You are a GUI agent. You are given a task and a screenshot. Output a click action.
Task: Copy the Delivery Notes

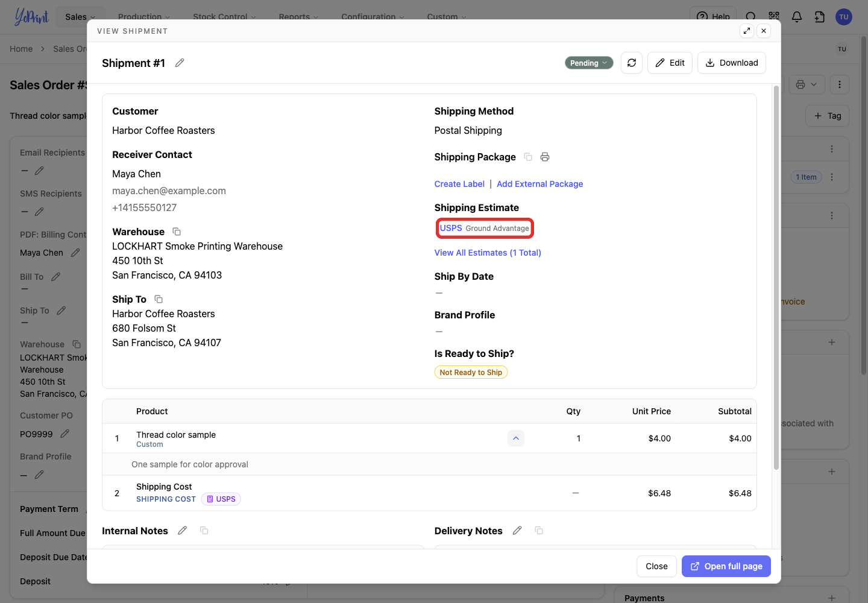coord(539,531)
